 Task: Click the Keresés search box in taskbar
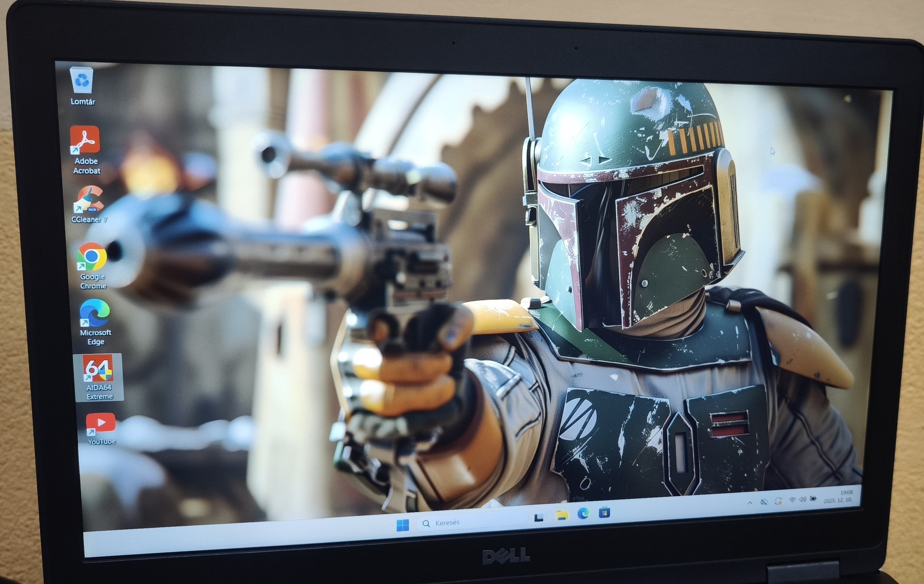471,522
